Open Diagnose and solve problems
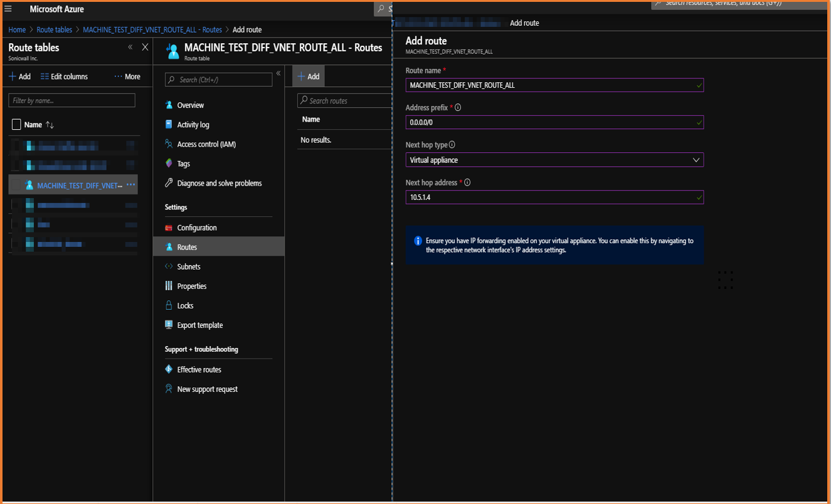This screenshot has height=504, width=831. pos(220,183)
